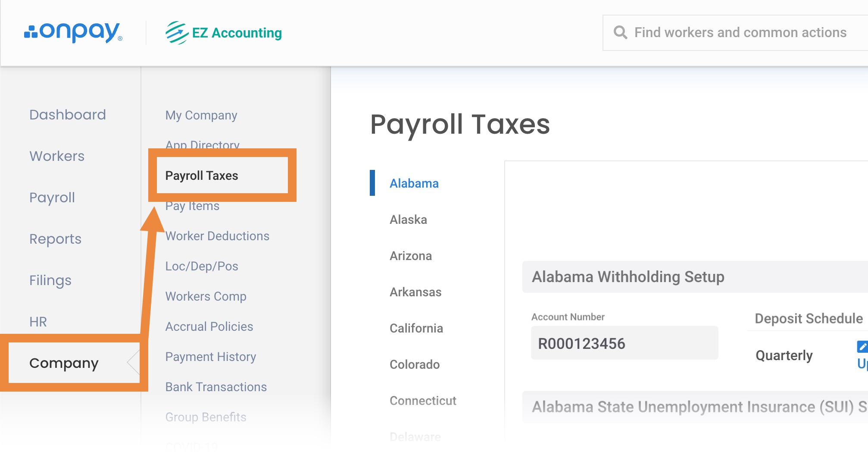Click the blue edit pencil icon
Image resolution: width=868 pixels, height=458 pixels.
coord(862,346)
